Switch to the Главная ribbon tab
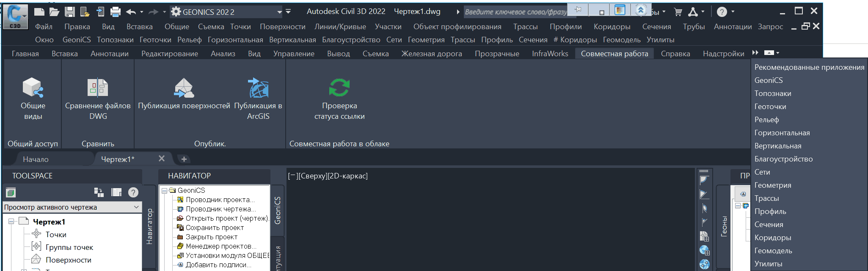The image size is (868, 271). (25, 54)
